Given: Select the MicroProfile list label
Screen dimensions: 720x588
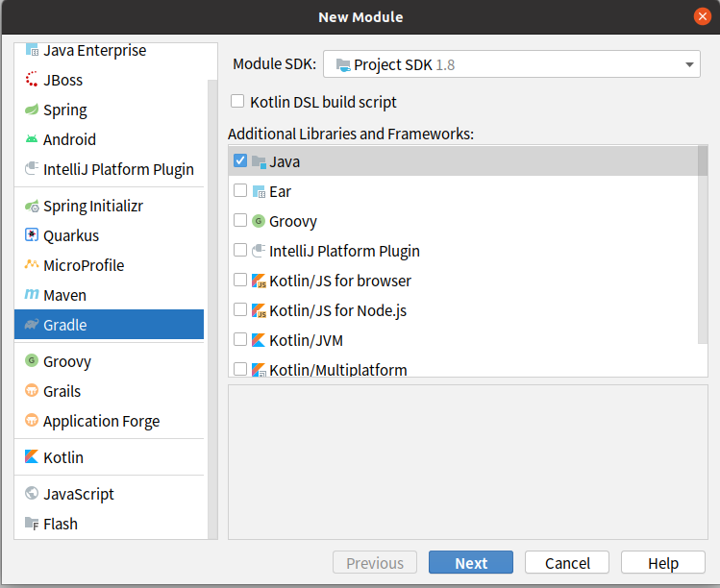Looking at the screenshot, I should pos(84,265).
